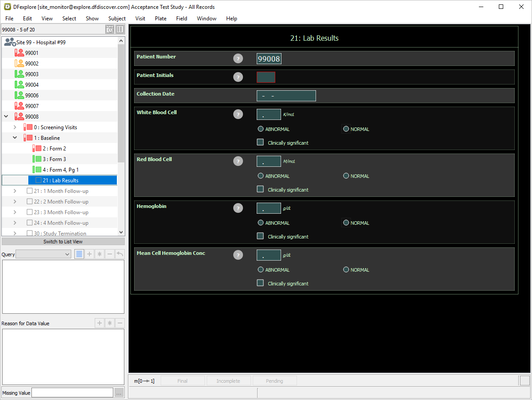The width and height of the screenshot is (532, 400).
Task: Check Clinically significant under Hemoglobin
Action: 260,236
